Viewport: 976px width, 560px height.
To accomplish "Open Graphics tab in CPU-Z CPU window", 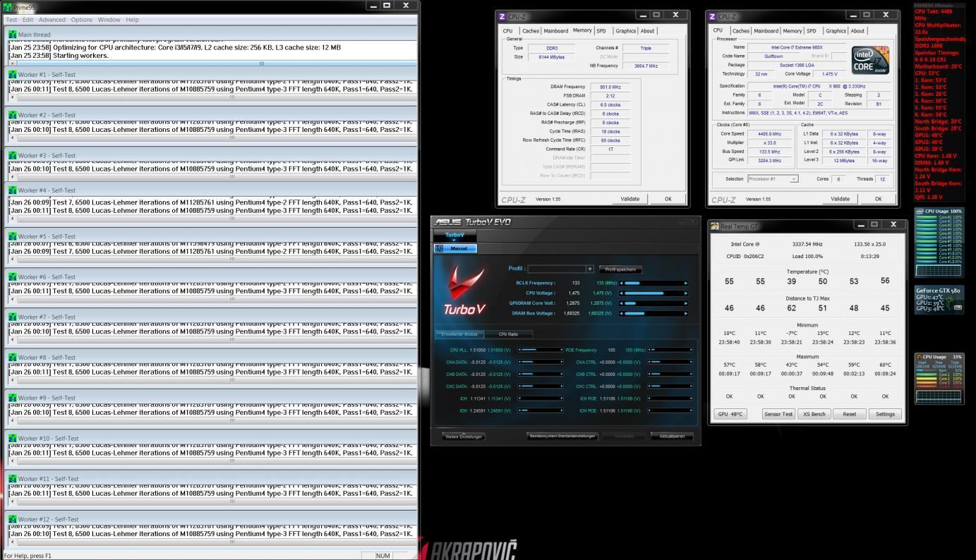I will pos(836,31).
